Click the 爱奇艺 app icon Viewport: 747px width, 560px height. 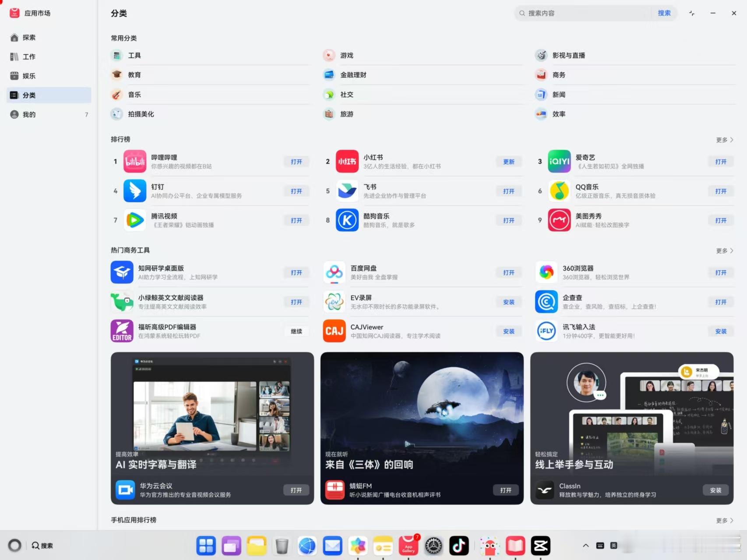[559, 162]
